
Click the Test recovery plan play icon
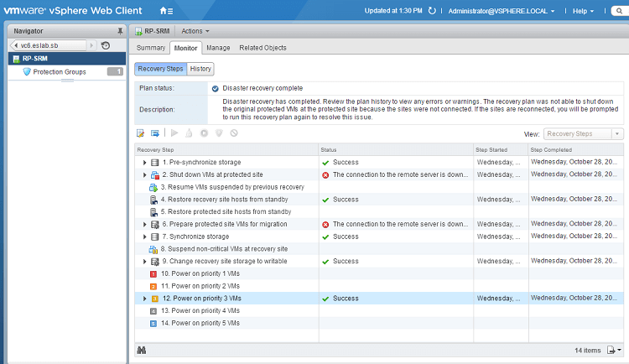tap(174, 133)
